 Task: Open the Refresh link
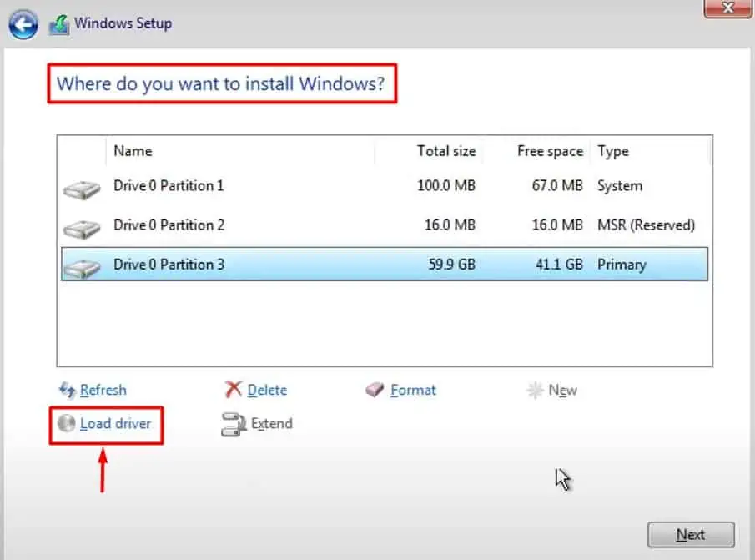[103, 390]
